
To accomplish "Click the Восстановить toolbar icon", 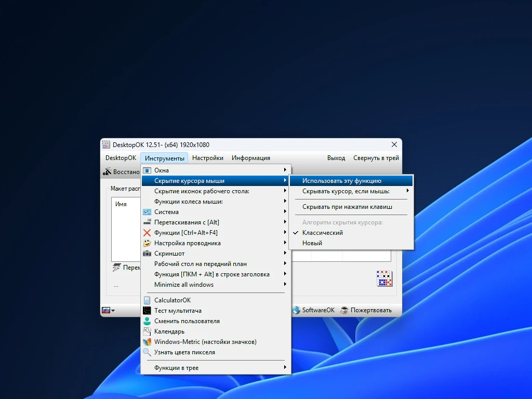I will (x=107, y=171).
